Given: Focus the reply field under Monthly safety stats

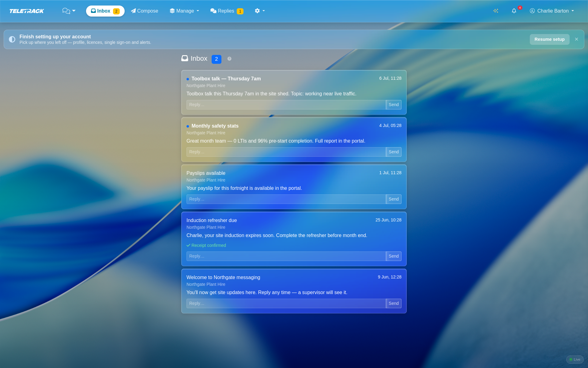Looking at the screenshot, I should [x=286, y=152].
